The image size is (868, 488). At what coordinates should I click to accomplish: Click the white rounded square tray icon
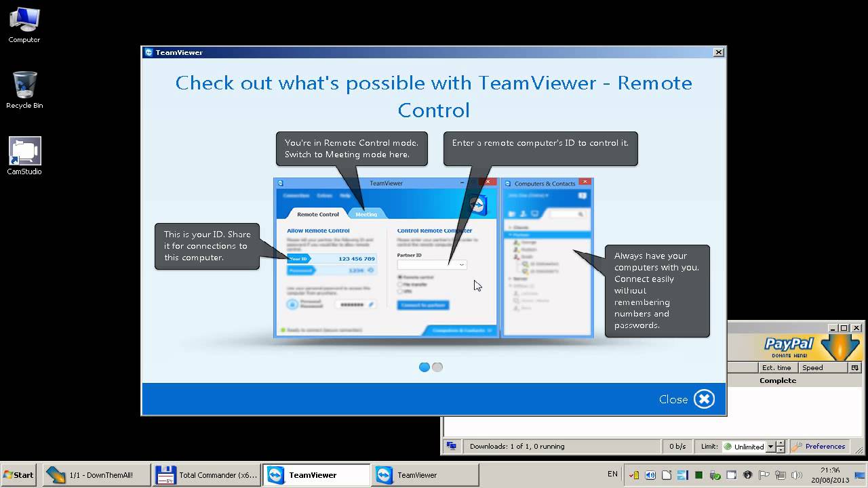(732, 475)
